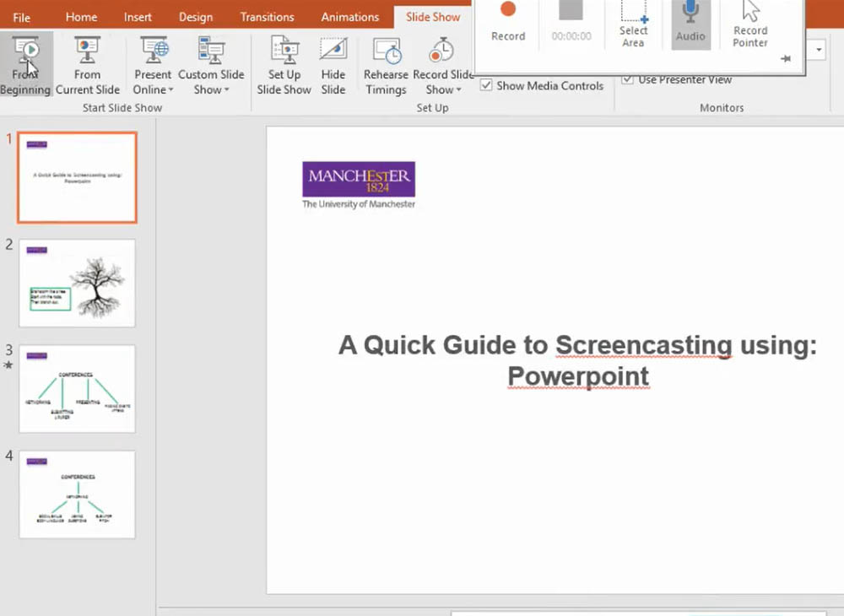
Task: Click the Manchester 1824 logo on slide
Action: click(359, 179)
